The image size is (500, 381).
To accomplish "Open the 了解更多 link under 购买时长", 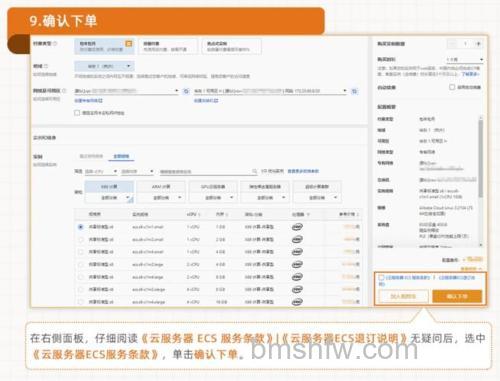I will coord(470,74).
